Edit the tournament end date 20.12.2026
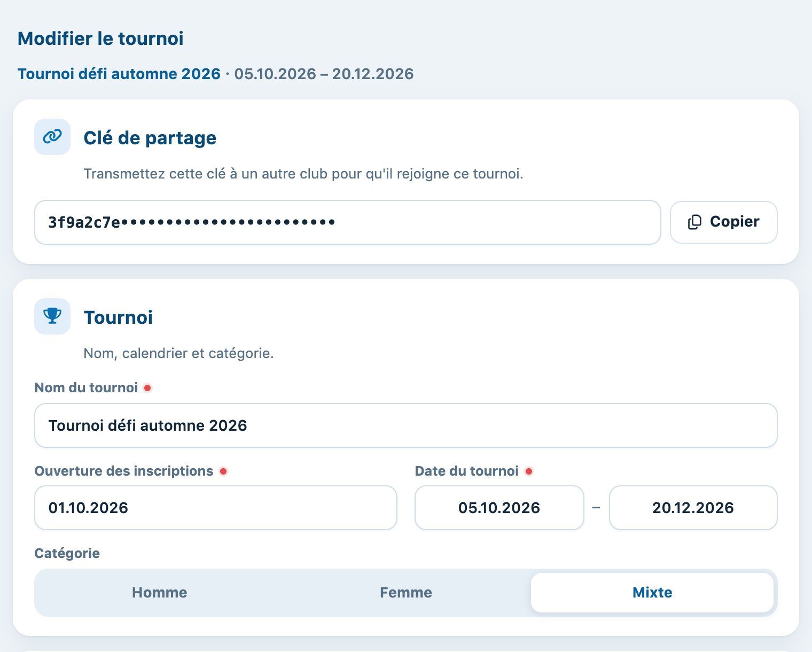Viewport: 812px width, 652px height. coord(693,508)
